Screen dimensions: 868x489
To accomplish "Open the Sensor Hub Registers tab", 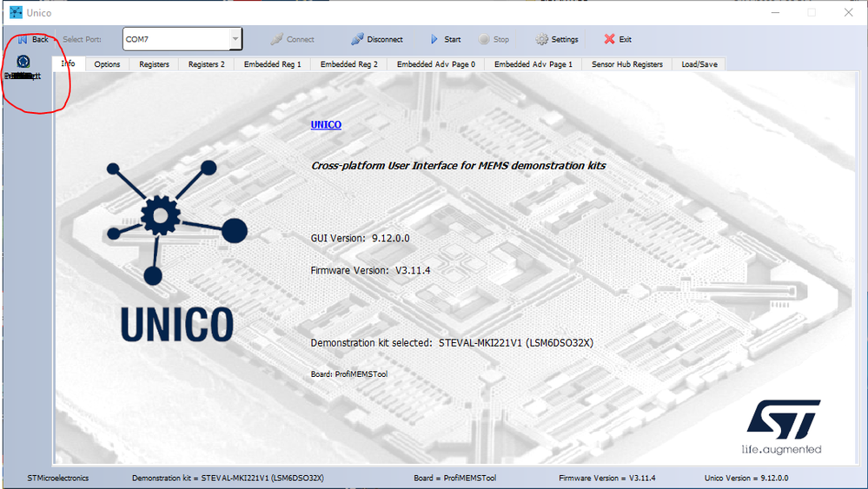I will tap(626, 64).
